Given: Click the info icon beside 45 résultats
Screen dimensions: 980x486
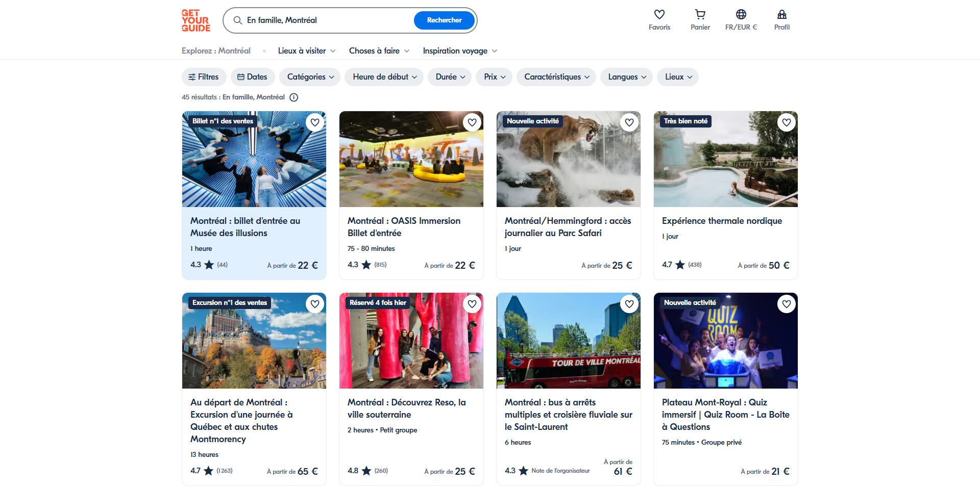Looking at the screenshot, I should (x=294, y=97).
